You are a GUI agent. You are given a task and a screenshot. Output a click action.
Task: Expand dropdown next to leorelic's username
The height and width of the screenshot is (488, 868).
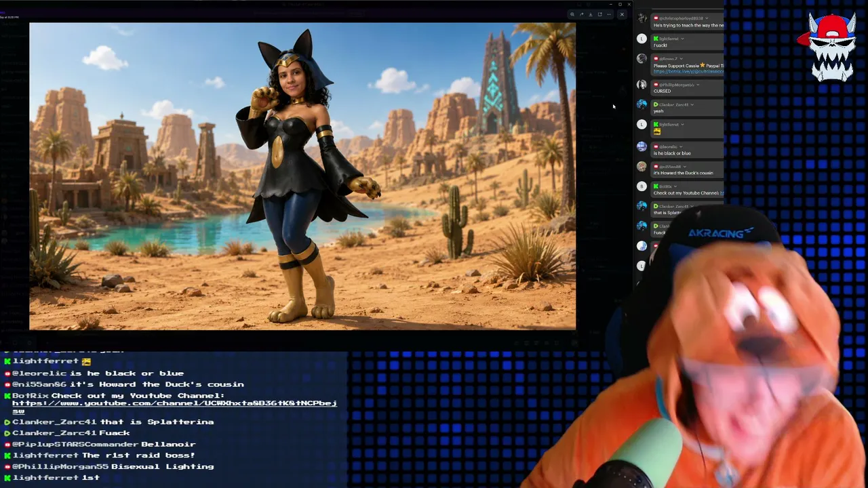[x=682, y=146]
